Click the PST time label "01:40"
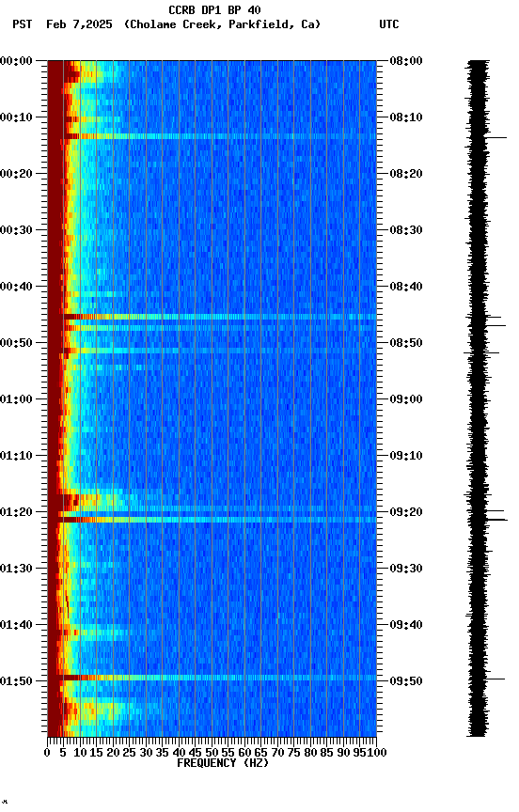 [x=16, y=625]
